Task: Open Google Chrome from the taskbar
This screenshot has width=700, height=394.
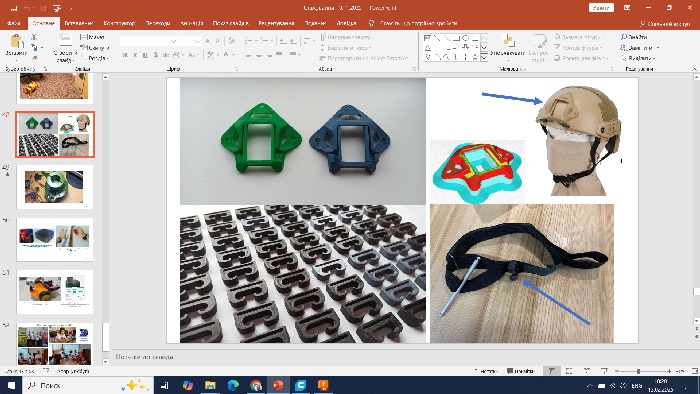Action: point(256,385)
